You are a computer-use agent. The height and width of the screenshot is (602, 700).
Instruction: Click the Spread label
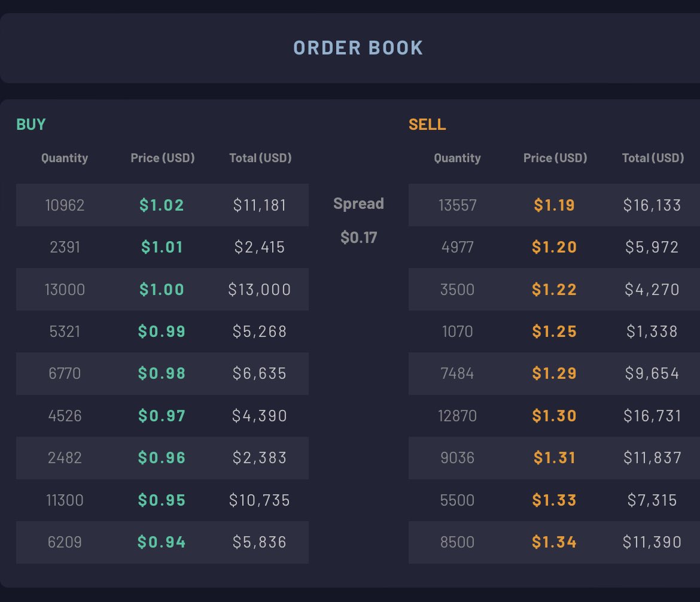click(358, 203)
